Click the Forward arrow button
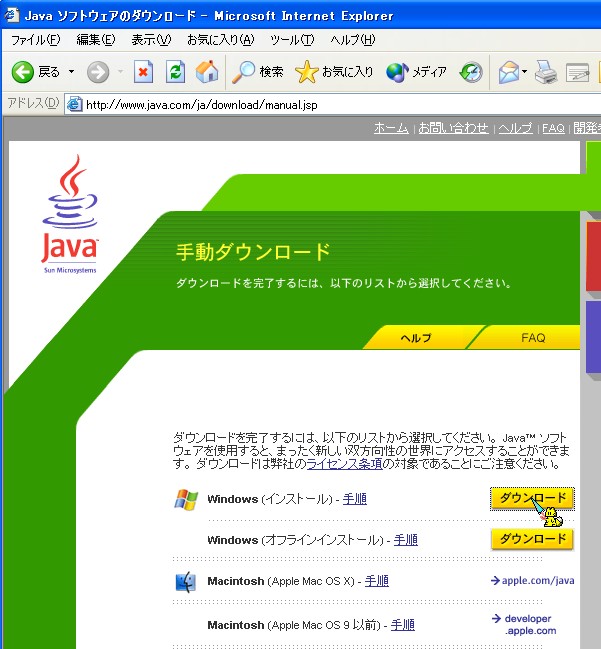 (x=98, y=72)
